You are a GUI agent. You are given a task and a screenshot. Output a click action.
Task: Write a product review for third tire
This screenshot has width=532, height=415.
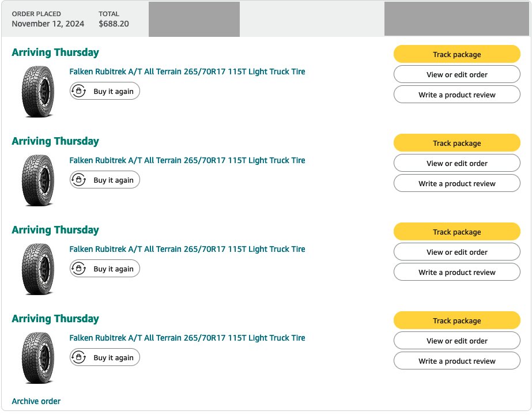coord(456,272)
